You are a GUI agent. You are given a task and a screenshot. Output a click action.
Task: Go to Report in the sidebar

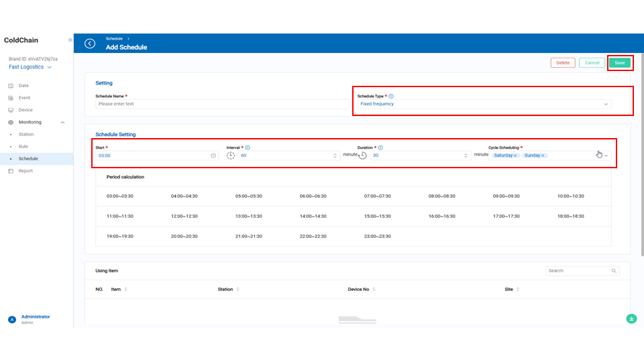pyautogui.click(x=25, y=171)
